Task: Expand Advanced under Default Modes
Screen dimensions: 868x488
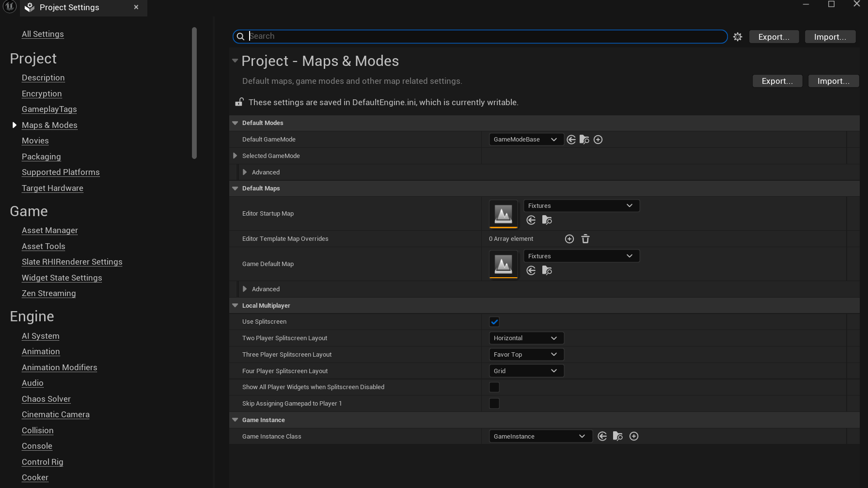Action: [245, 172]
